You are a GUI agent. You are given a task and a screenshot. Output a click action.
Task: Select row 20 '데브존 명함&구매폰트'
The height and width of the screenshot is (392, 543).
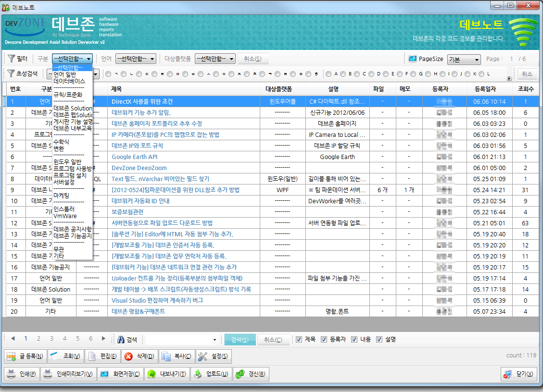(272, 311)
